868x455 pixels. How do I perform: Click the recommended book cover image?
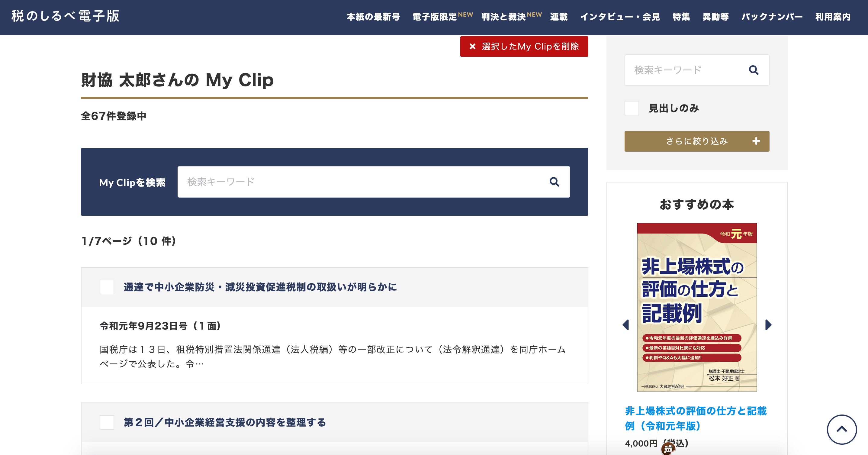(x=696, y=307)
